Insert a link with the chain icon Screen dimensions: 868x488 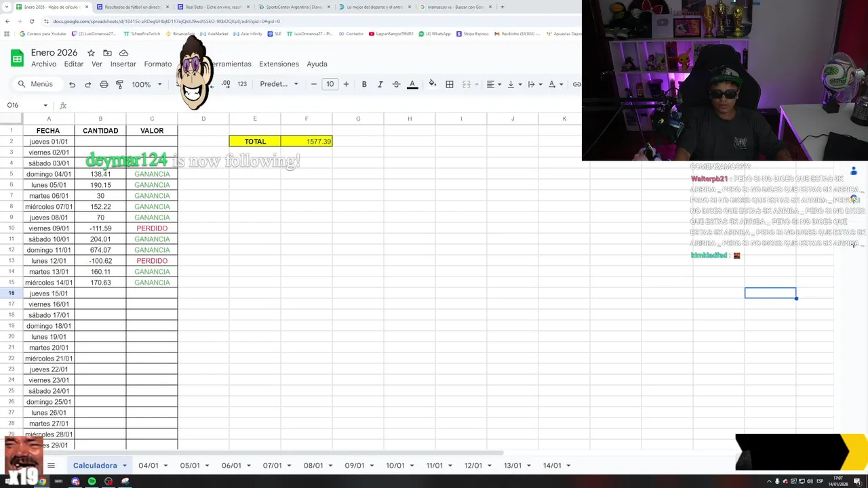pyautogui.click(x=576, y=84)
